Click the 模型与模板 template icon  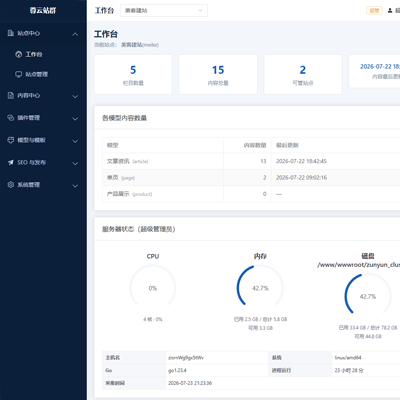pyautogui.click(x=11, y=140)
